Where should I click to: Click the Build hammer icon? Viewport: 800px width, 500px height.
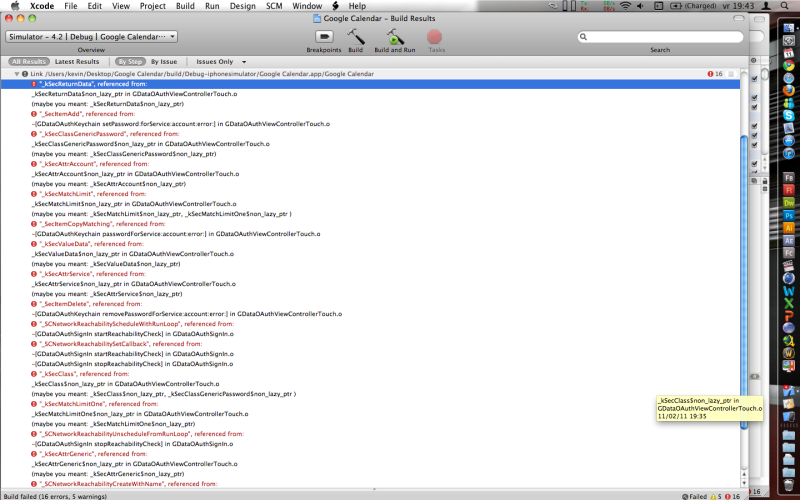point(355,36)
